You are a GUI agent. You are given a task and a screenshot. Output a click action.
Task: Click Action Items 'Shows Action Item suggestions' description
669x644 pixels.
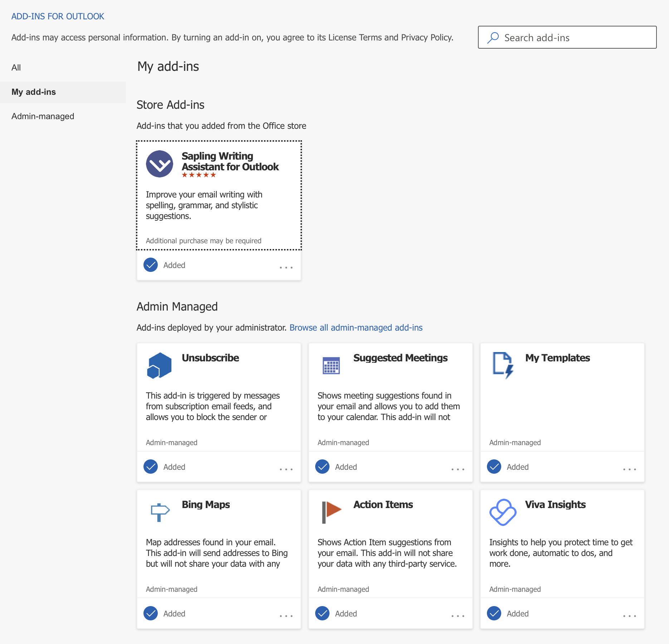click(x=387, y=553)
